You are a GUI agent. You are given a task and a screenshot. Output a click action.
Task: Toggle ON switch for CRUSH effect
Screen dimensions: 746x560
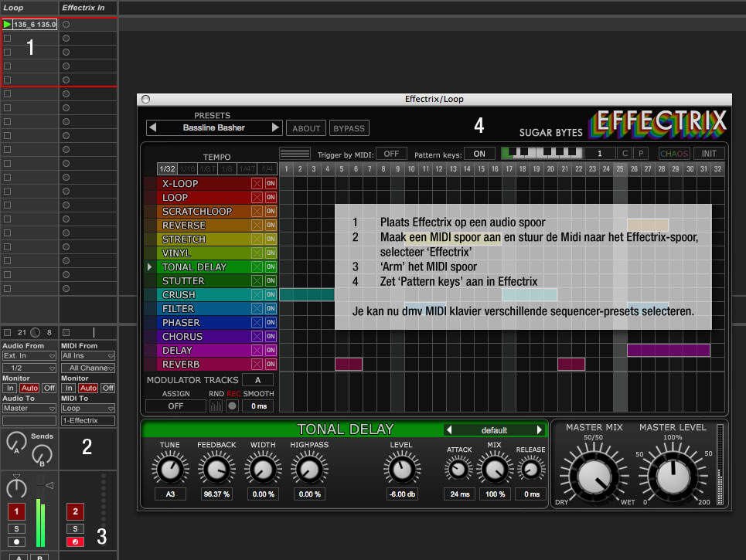(271, 295)
